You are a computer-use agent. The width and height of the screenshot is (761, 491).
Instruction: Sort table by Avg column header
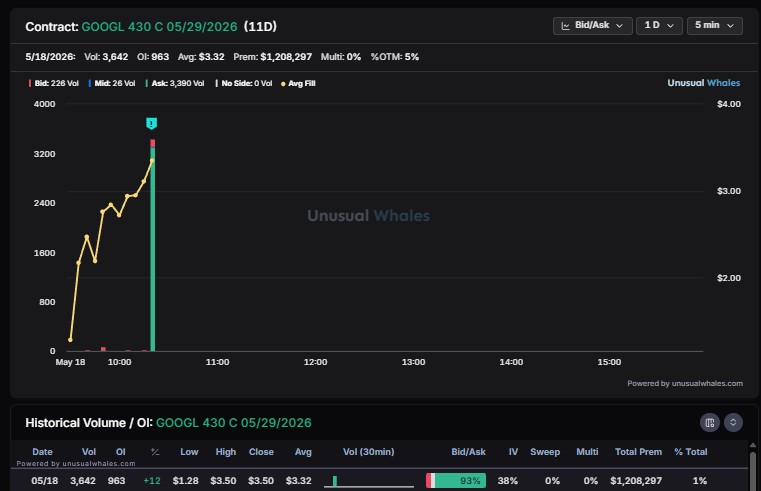coord(303,452)
